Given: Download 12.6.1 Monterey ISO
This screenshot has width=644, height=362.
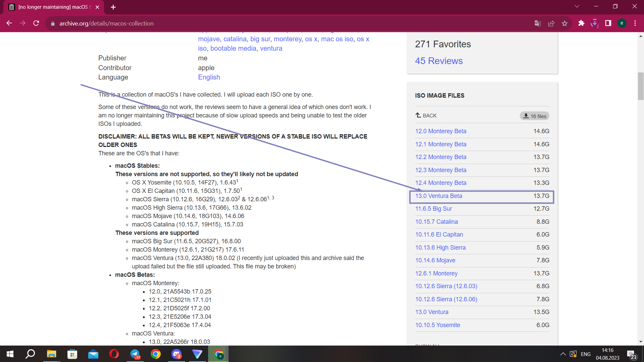Looking at the screenshot, I should pos(436,273).
